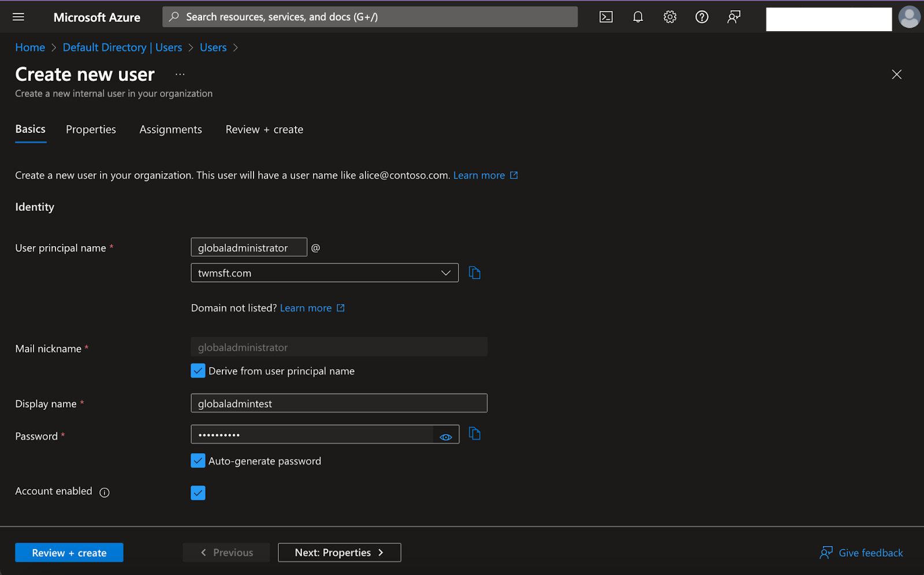Uncheck Derive from user principal name
This screenshot has width=924, height=575.
[x=198, y=370]
